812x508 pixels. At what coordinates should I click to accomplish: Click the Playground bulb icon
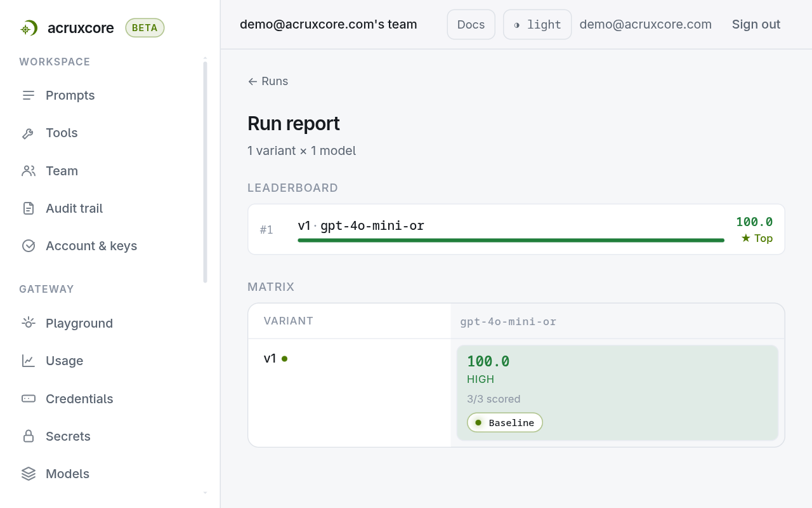point(29,323)
